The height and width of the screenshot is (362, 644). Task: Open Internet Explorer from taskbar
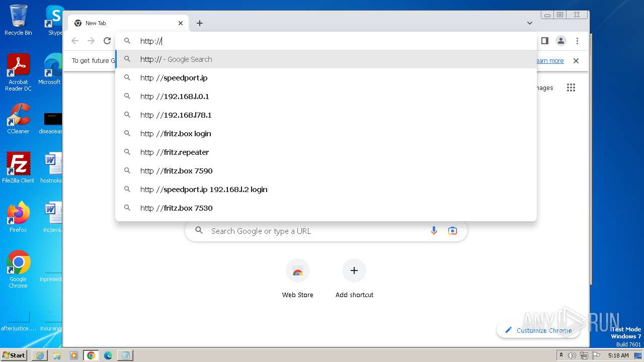pyautogui.click(x=40, y=355)
